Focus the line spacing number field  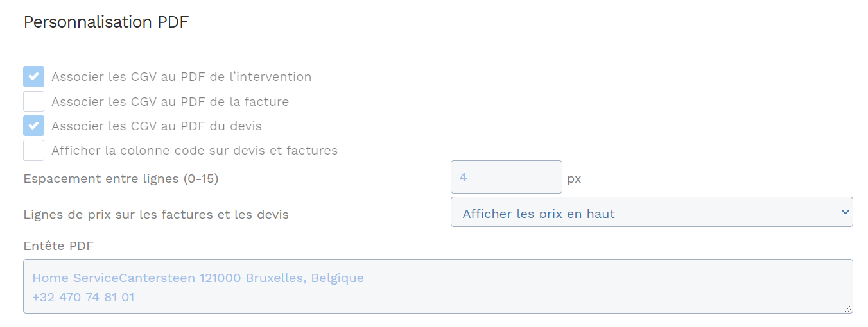pos(506,177)
